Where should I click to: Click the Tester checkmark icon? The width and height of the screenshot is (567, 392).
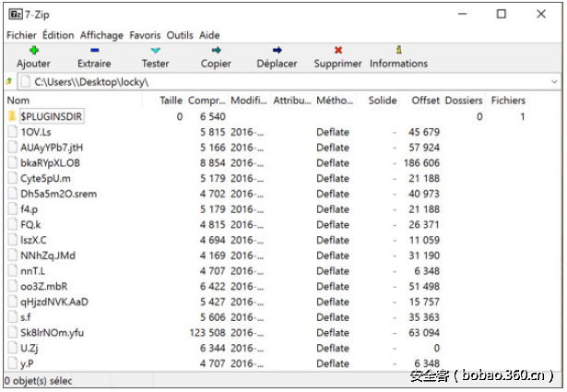click(155, 51)
